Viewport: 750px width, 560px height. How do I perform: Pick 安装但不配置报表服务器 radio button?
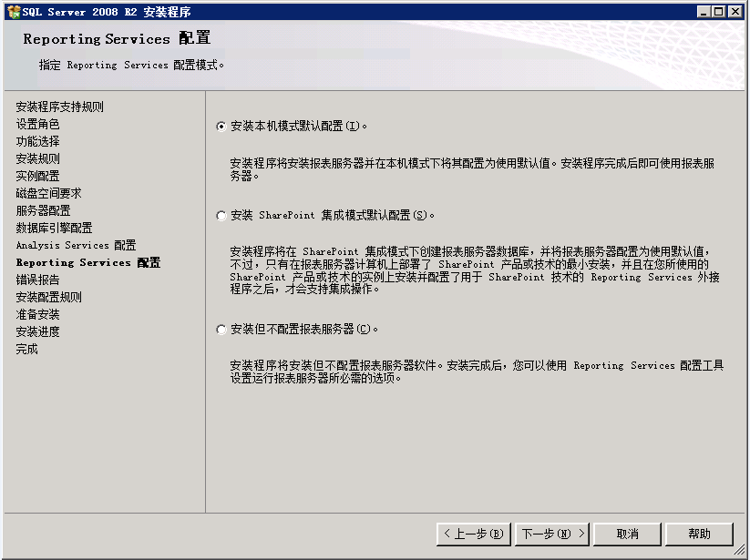coord(221,330)
